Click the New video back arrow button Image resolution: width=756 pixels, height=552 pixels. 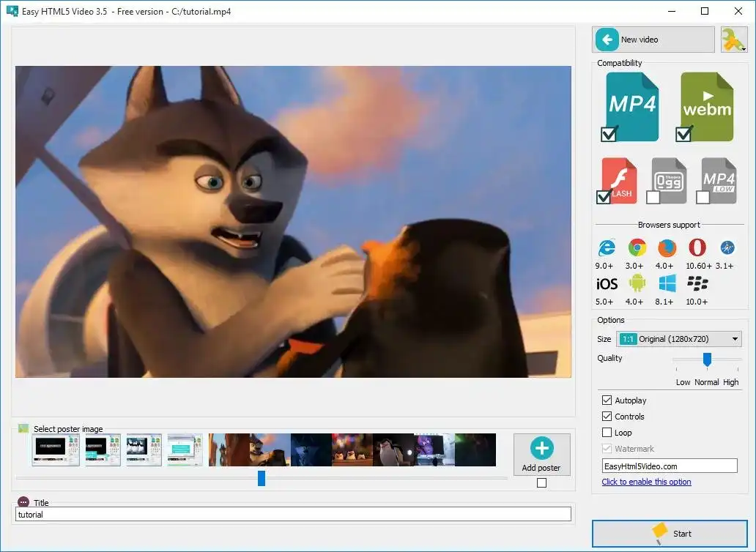(x=653, y=40)
